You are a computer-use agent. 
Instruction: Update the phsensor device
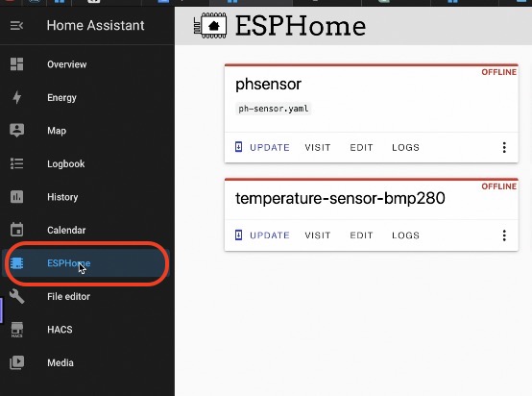point(262,147)
